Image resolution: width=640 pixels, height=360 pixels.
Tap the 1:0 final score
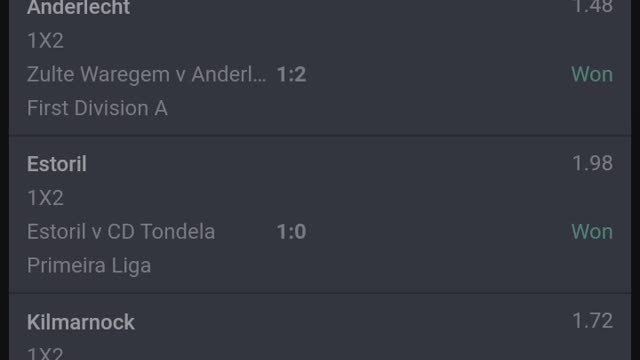coord(291,232)
